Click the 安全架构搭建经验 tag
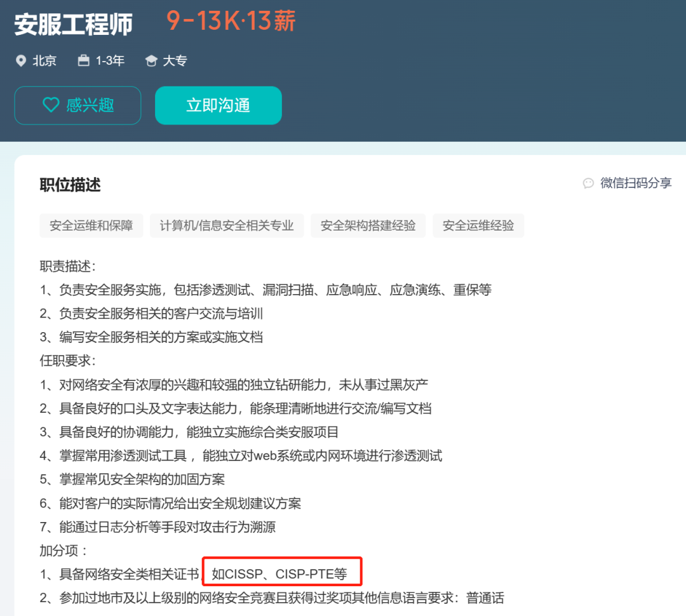 coord(368,225)
